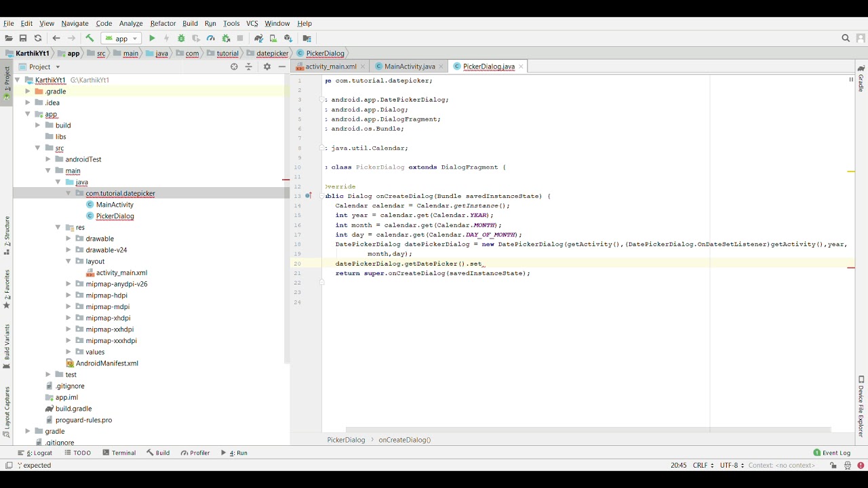Open the Analyze menu
Viewport: 868px width, 488px height.
131,23
